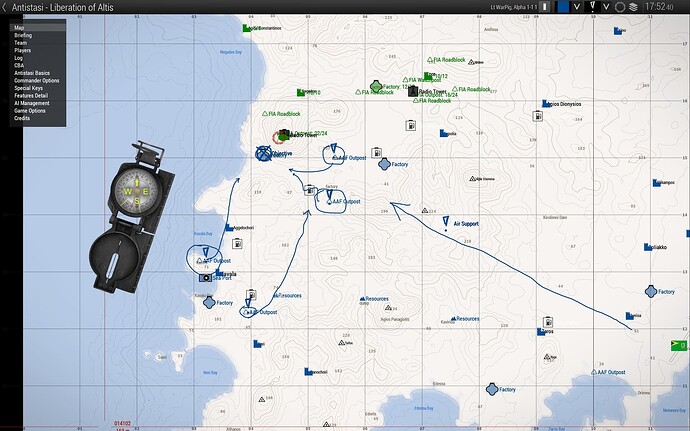Click the back arrow beside Antistasi title
The height and width of the screenshot is (431, 690).
click(4, 7)
